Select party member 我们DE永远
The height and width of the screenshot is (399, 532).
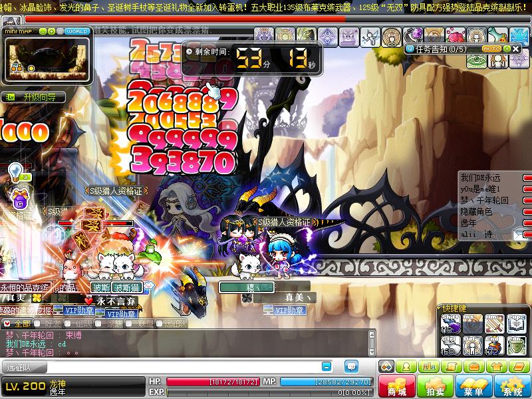coord(480,178)
